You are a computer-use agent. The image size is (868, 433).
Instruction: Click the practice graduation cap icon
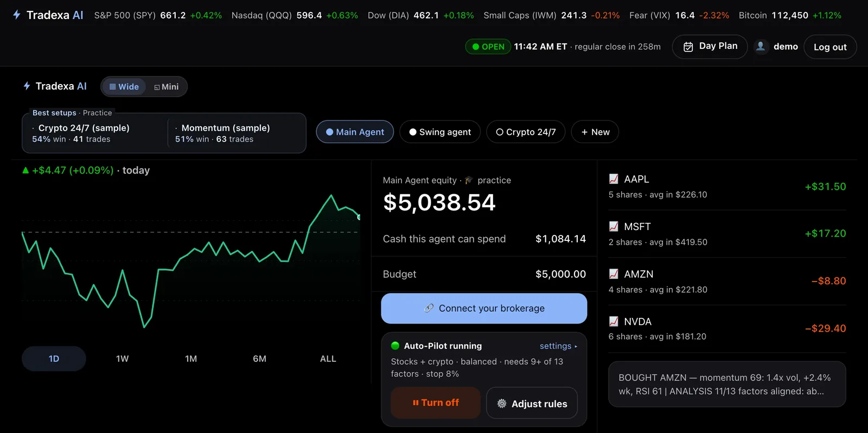click(469, 180)
